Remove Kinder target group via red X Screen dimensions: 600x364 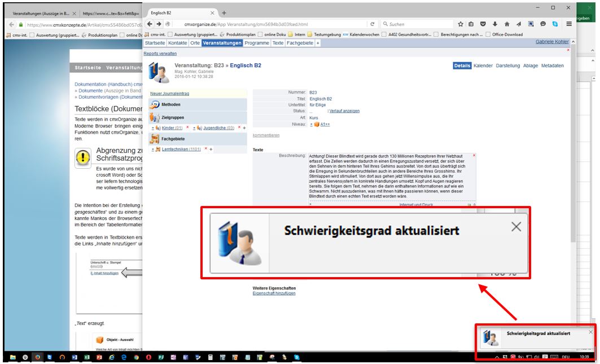[x=187, y=128]
